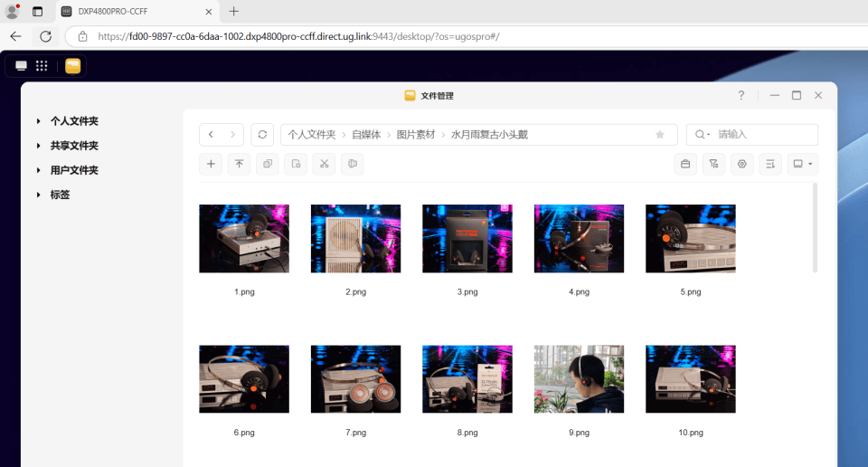Click the 10.png file name

tap(690, 433)
